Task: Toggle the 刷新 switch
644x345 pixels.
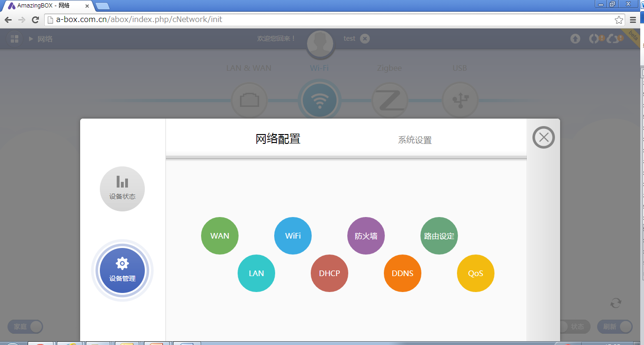Action: [614, 327]
